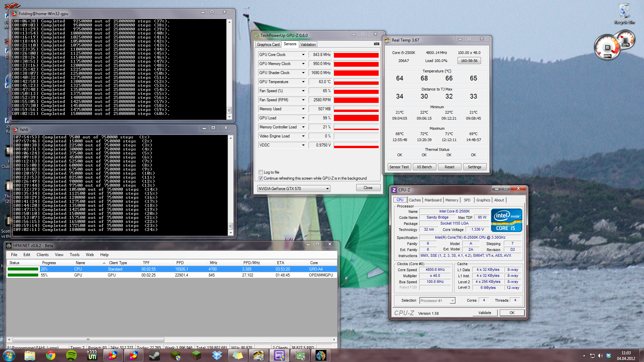Click CPU-Z Validate button
644x362 pixels.
[x=484, y=313]
